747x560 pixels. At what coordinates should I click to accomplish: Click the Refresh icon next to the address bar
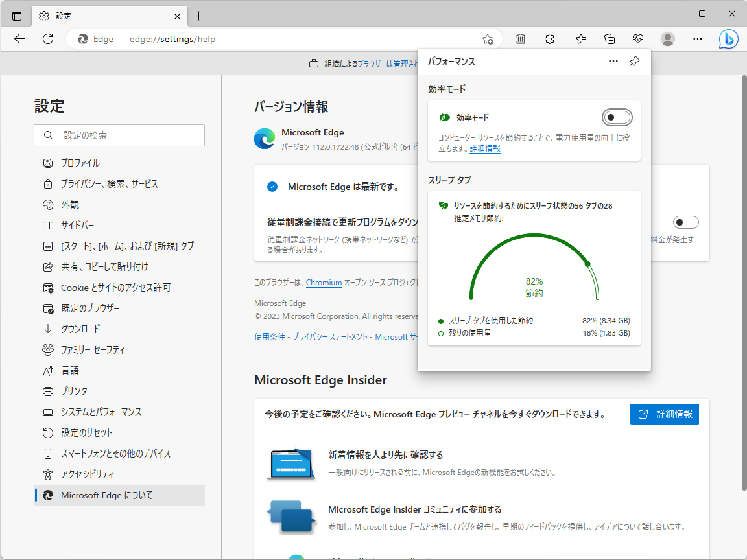pos(47,39)
